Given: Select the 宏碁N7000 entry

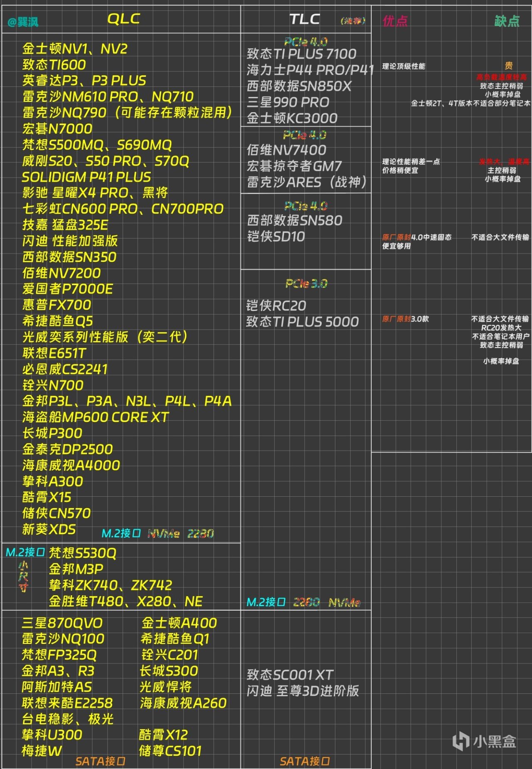Looking at the screenshot, I should (57, 129).
